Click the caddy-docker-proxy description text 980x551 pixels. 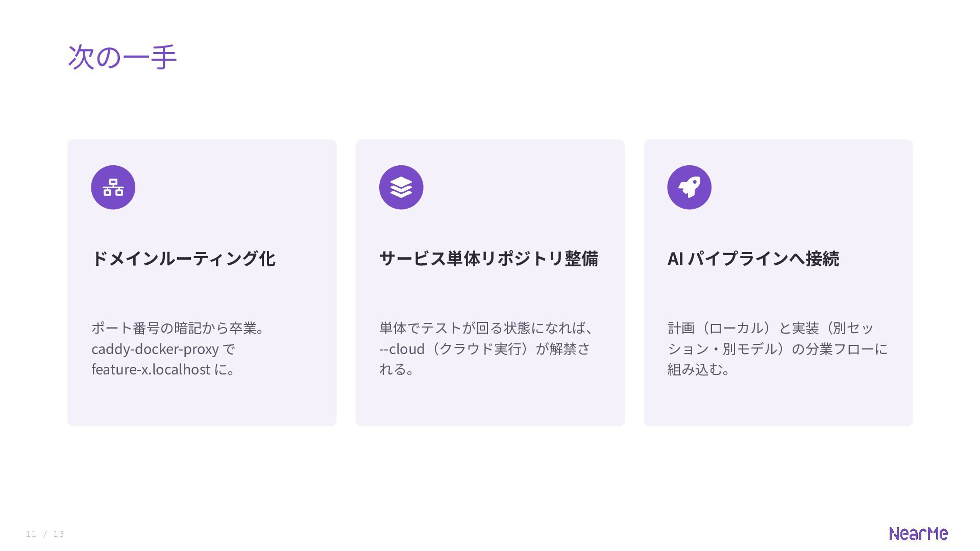click(163, 349)
